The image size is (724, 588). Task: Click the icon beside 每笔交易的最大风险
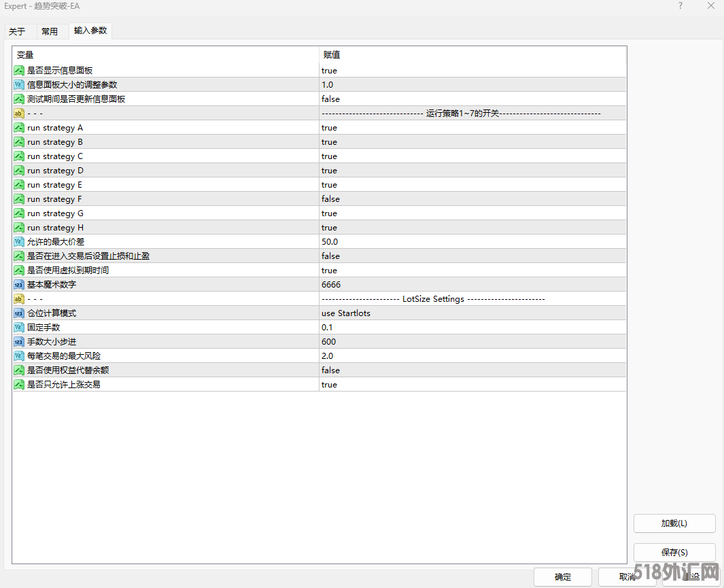click(19, 356)
